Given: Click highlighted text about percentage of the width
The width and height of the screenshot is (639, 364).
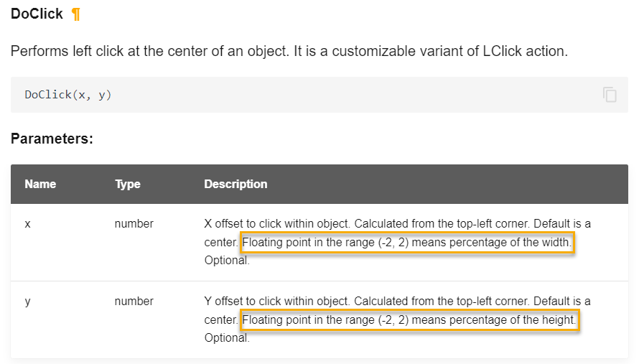Looking at the screenshot, I should click(407, 243).
